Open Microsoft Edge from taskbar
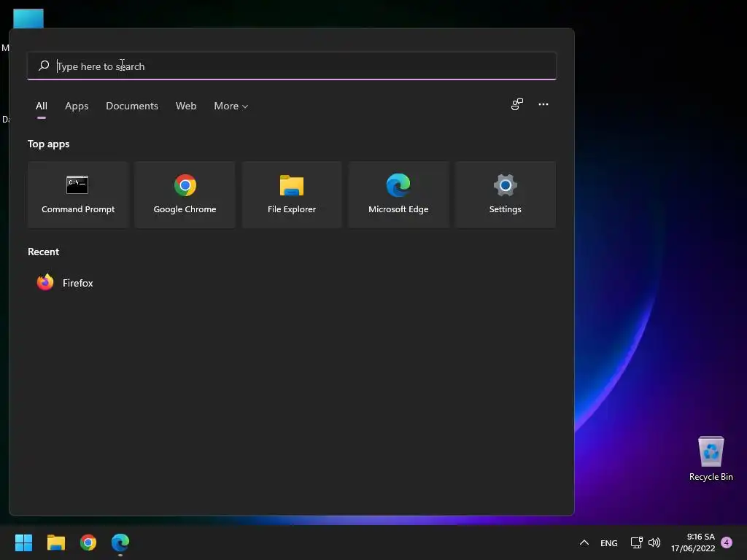This screenshot has width=747, height=560. pyautogui.click(x=120, y=542)
